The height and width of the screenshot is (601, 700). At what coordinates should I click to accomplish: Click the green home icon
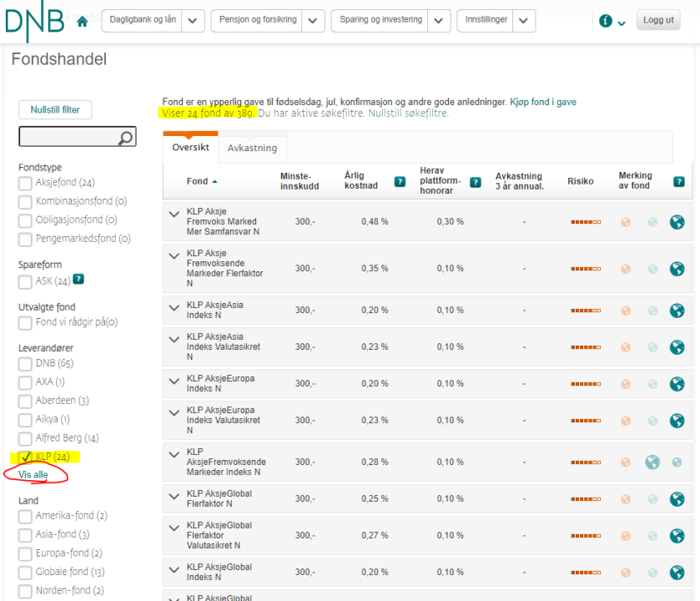point(82,22)
